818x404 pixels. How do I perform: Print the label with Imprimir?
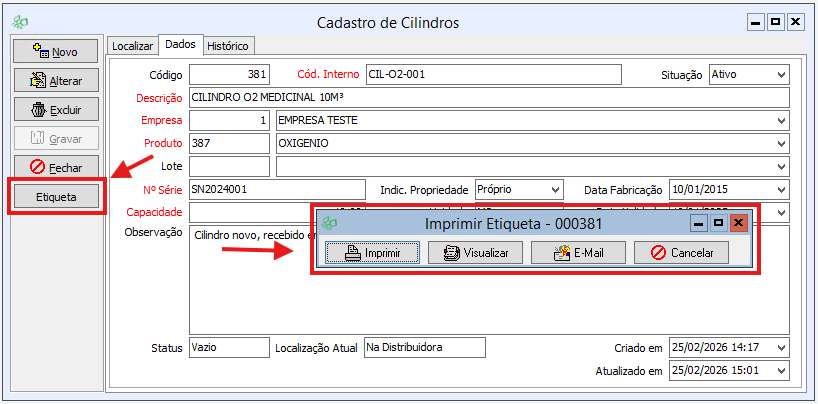368,253
